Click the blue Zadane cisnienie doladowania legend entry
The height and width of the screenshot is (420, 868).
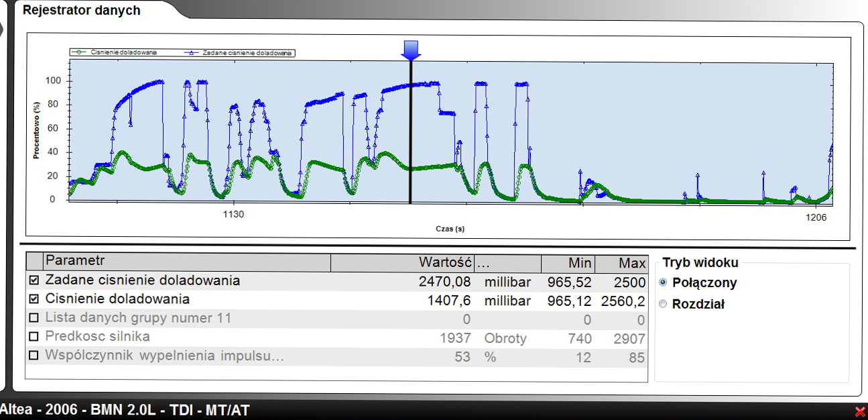pyautogui.click(x=239, y=52)
